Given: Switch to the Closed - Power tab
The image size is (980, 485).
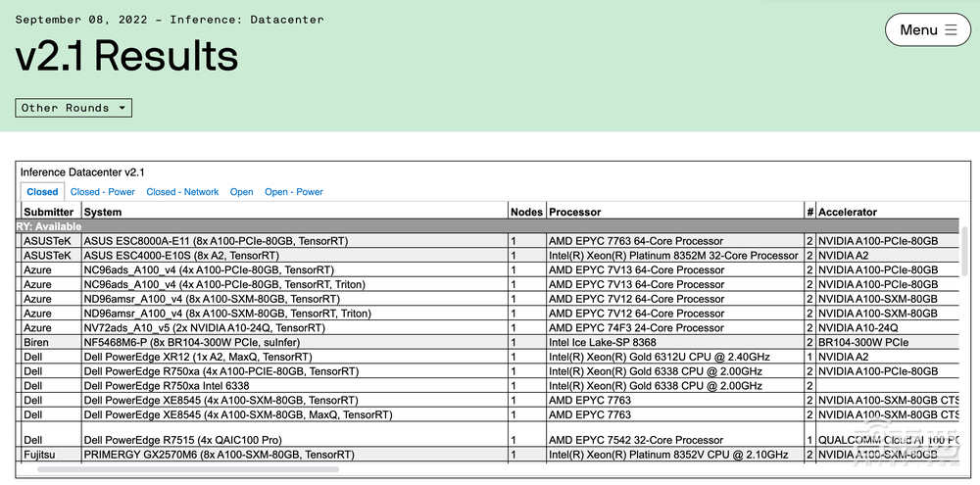Looking at the screenshot, I should click(103, 192).
